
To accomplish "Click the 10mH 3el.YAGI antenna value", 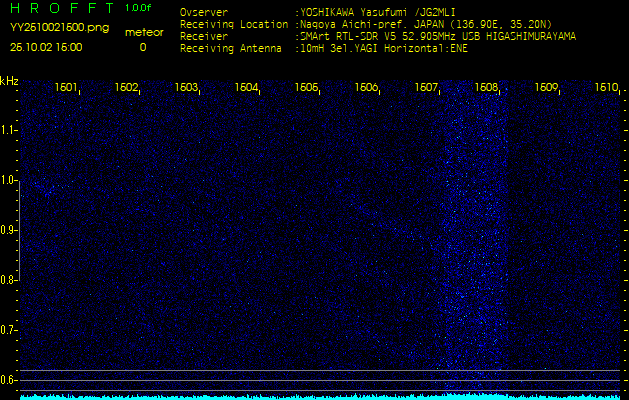I will click(x=384, y=49).
